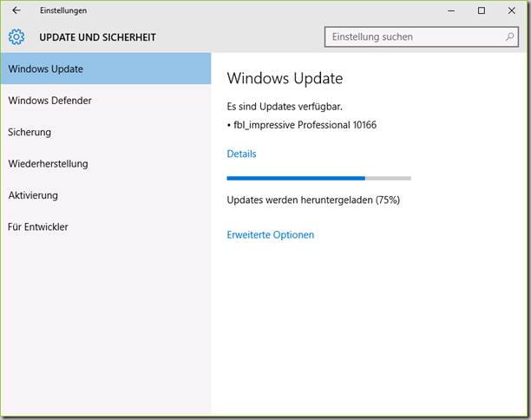Maximize the Einstellungen window
Screen dimensions: 531x420
point(482,10)
